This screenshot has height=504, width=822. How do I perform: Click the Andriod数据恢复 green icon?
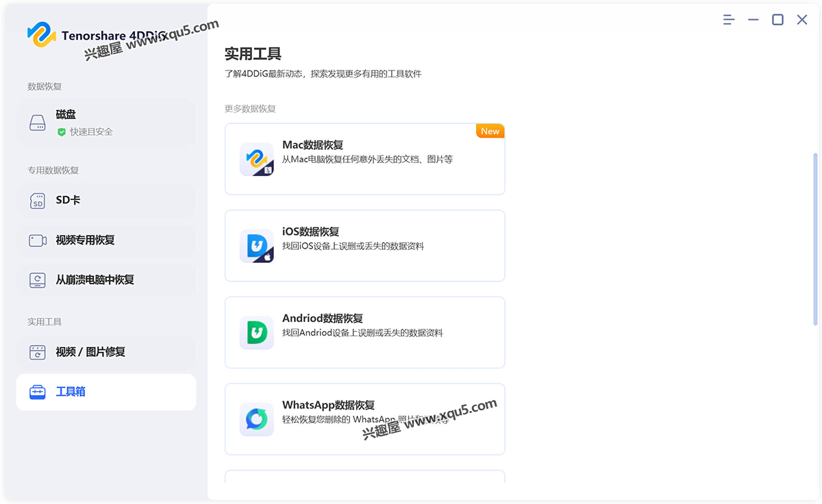[256, 333]
